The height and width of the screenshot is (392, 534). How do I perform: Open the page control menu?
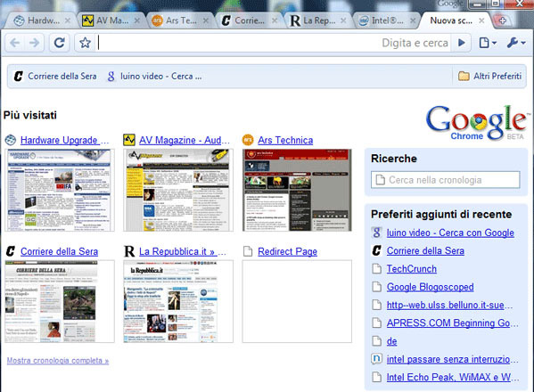coord(488,43)
